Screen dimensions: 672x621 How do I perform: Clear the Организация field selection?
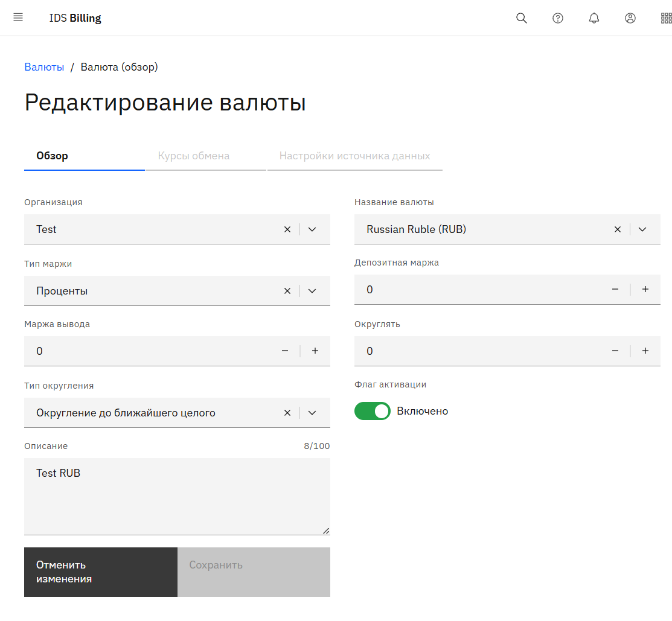[287, 229]
